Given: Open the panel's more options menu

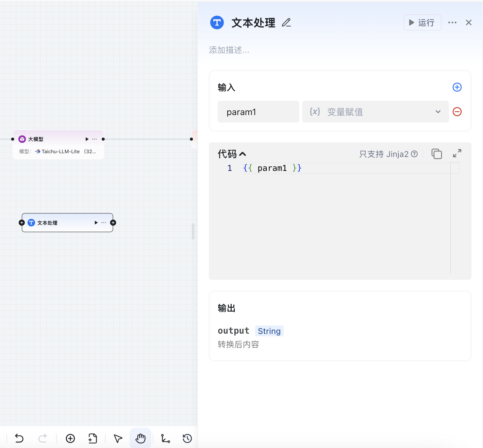Looking at the screenshot, I should [x=452, y=22].
